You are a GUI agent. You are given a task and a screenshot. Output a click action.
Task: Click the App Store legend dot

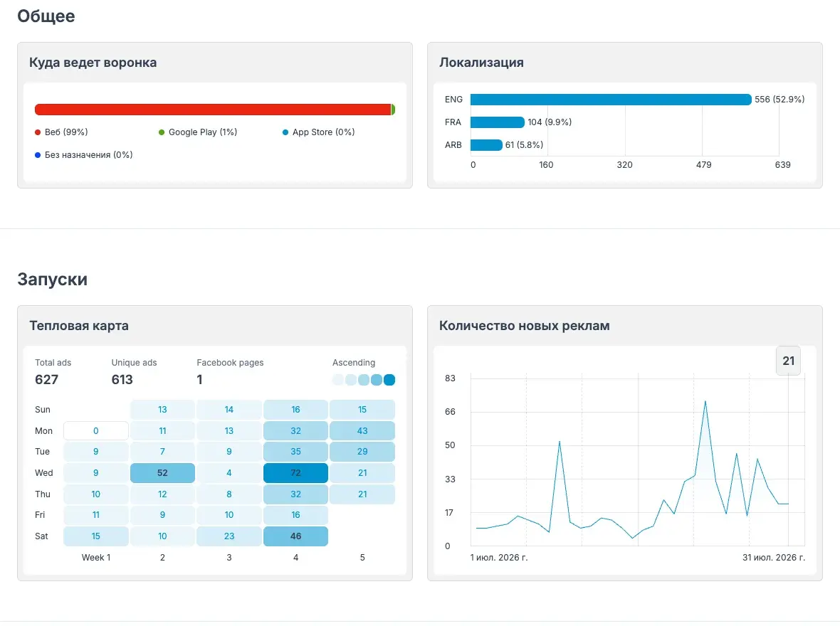coord(285,132)
